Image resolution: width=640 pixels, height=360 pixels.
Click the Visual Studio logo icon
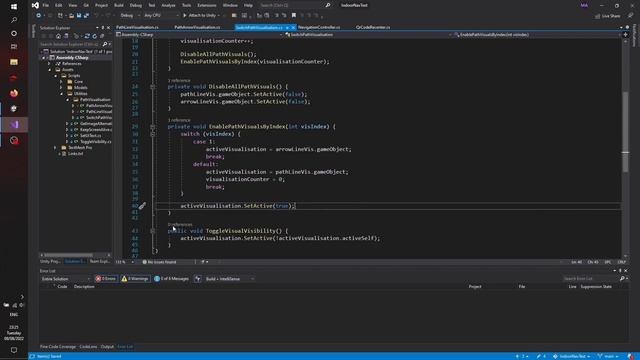click(x=35, y=5)
